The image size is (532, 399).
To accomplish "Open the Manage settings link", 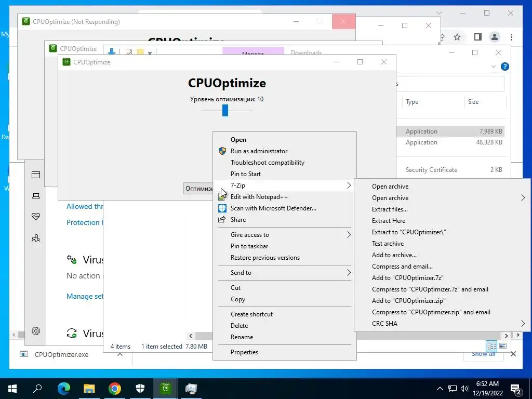I will tap(85, 297).
